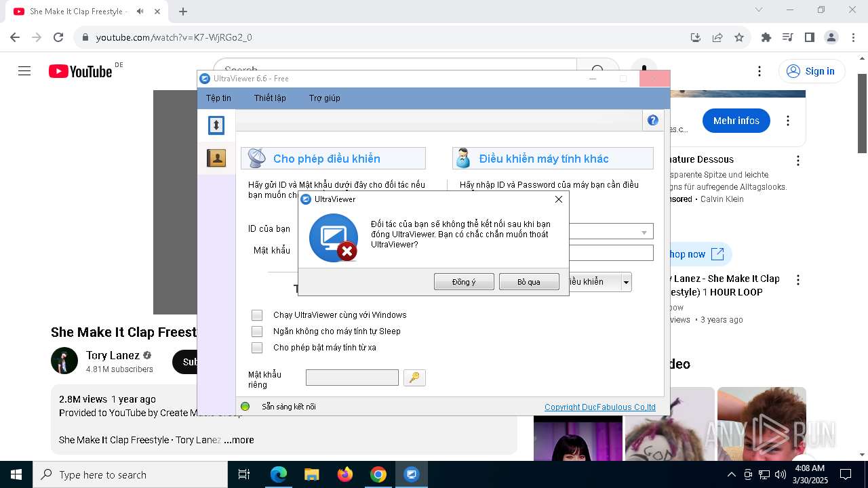Open the taskbar clock showing 4:08 AM
This screenshot has height=488, width=868.
[809, 474]
